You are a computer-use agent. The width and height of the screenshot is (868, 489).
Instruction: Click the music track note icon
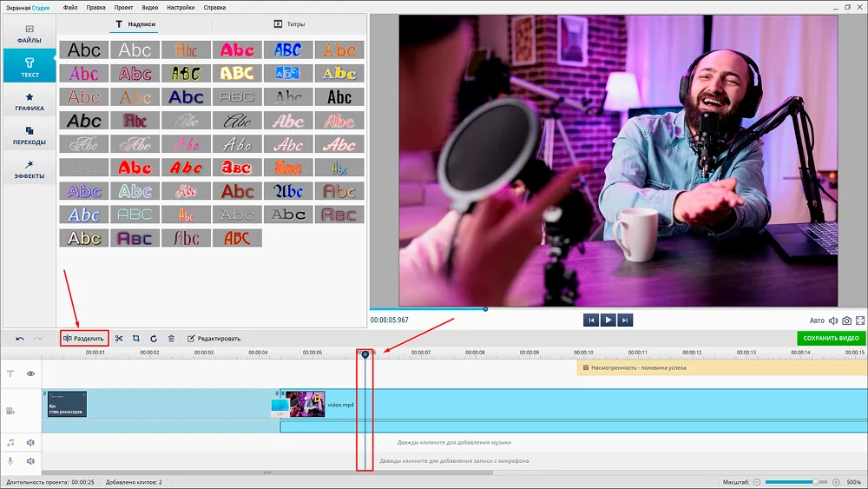pos(10,442)
